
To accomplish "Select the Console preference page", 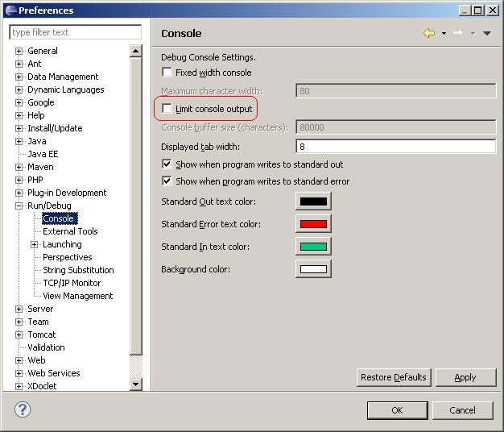I will [x=60, y=218].
